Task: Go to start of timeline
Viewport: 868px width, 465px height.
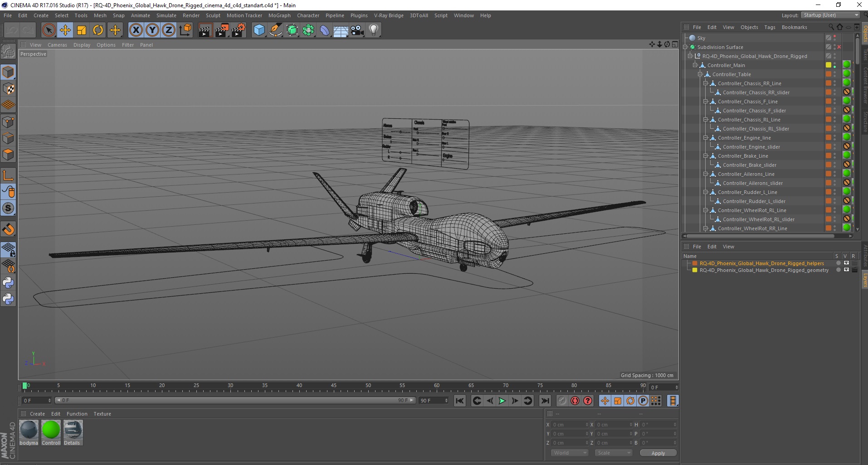Action: (x=460, y=401)
